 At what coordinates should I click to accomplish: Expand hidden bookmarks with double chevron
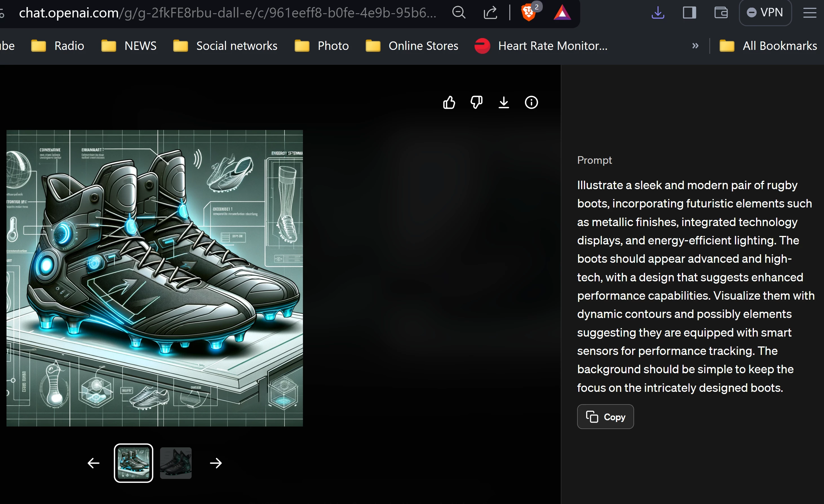point(695,46)
